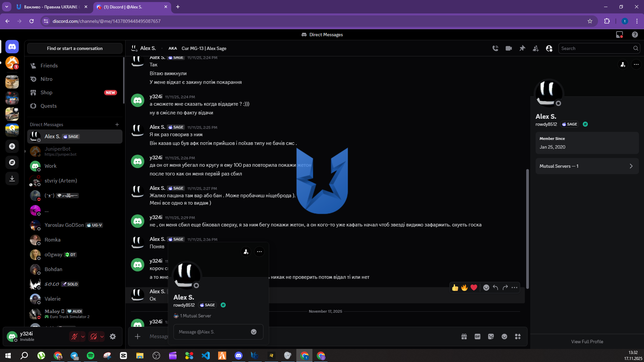The image size is (644, 362).
Task: Start a voice call with Alex S.
Action: tap(495, 48)
